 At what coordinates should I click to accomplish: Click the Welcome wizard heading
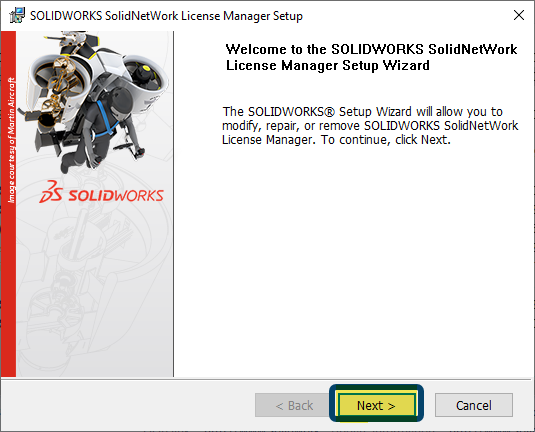pyautogui.click(x=371, y=57)
